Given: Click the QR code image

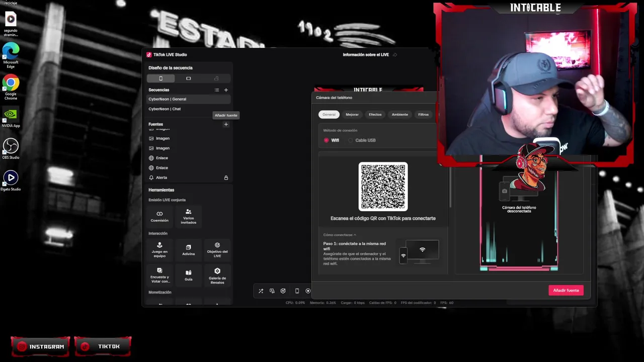Looking at the screenshot, I should click(x=383, y=187).
